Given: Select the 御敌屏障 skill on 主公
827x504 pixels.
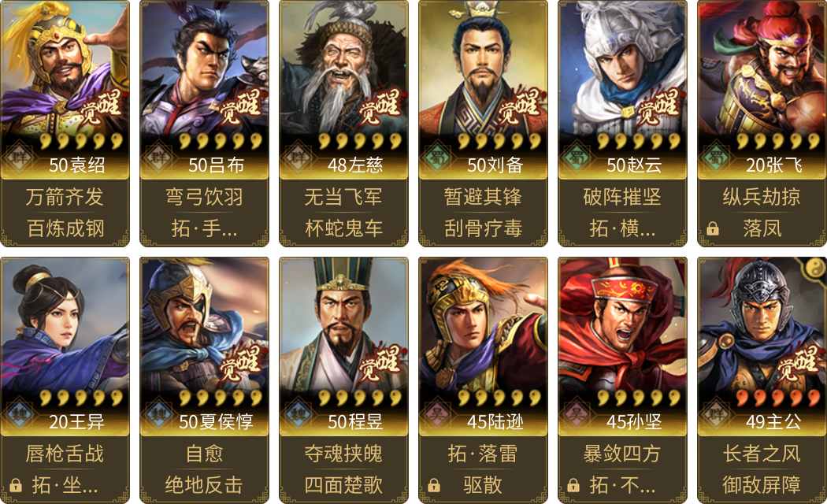Looking at the screenshot, I should coord(762,485).
